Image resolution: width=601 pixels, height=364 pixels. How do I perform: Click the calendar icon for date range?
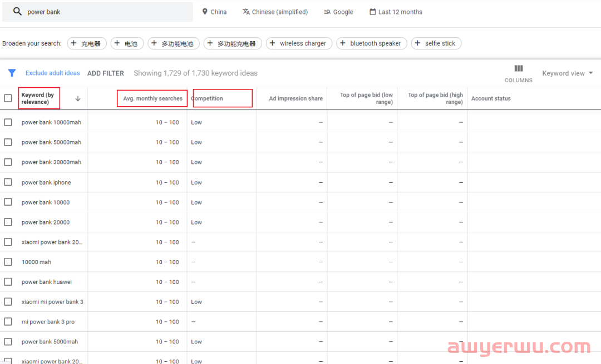pos(372,12)
